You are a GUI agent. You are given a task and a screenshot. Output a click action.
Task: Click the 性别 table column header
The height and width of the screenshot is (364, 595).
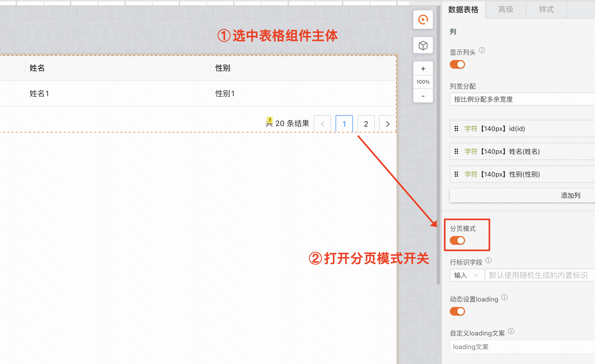223,68
